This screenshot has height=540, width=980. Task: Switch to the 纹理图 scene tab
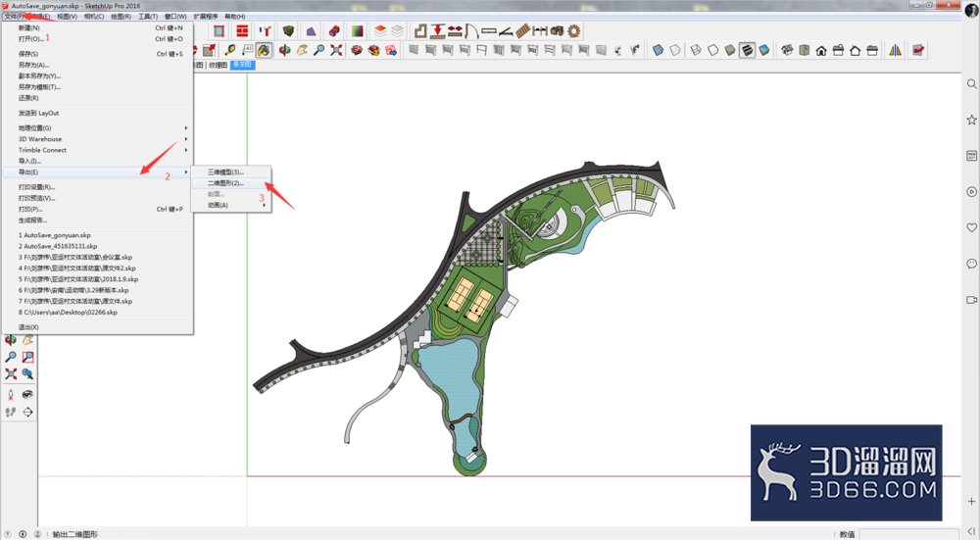pos(218,65)
